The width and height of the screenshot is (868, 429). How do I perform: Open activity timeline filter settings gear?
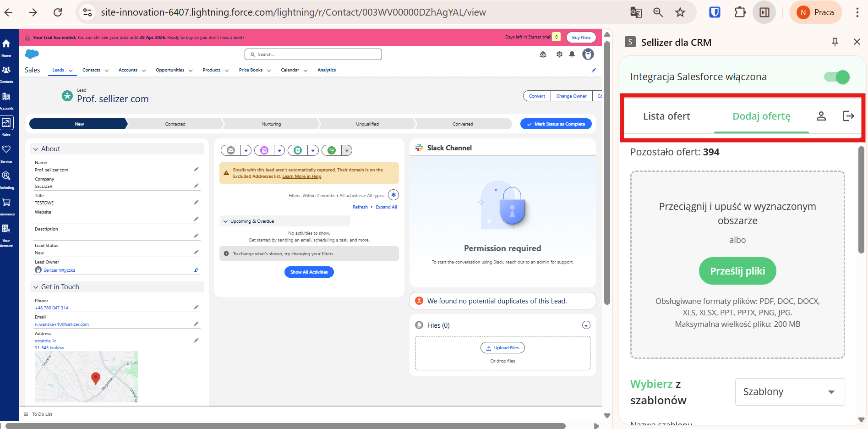[393, 195]
